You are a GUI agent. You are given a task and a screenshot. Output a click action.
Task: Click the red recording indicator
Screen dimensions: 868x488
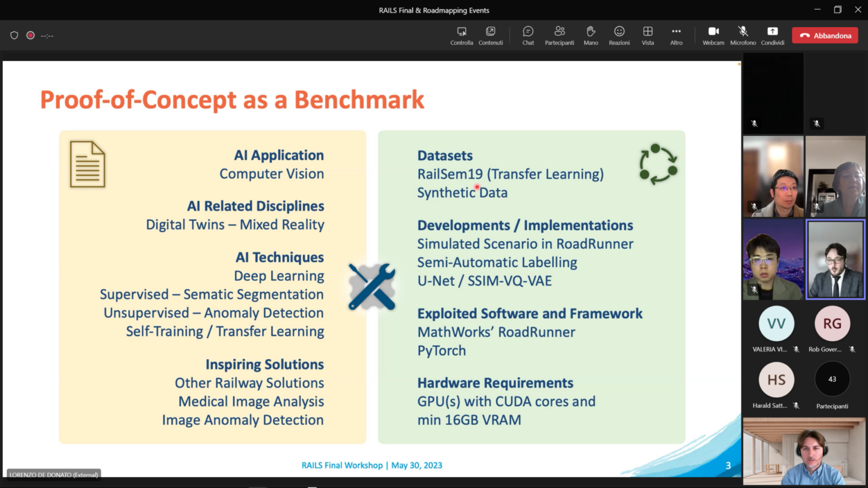tap(31, 36)
